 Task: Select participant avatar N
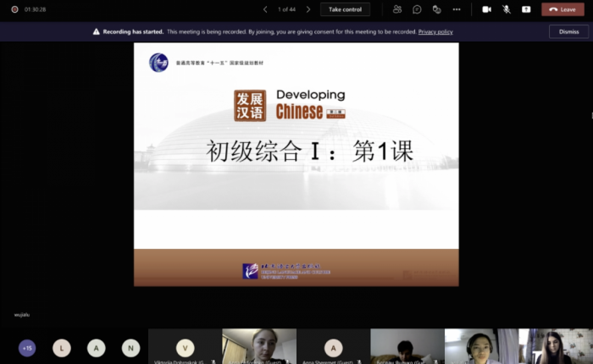130,348
